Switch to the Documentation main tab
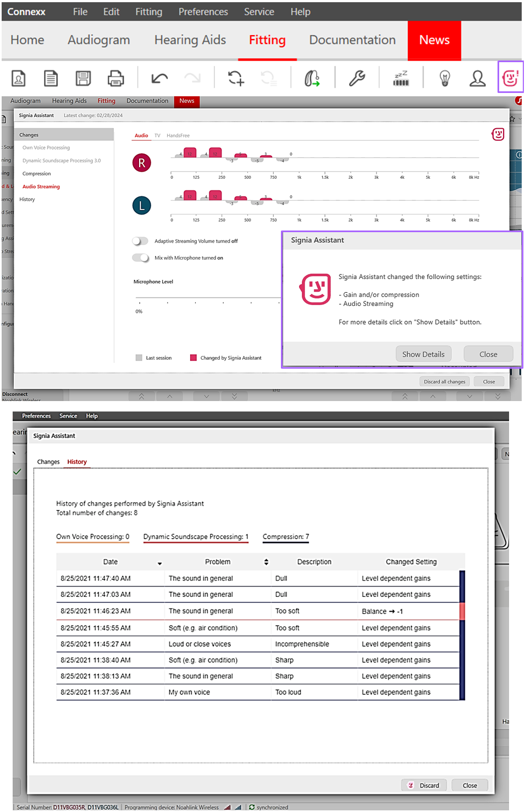Viewport: 525px width, 812px height. coord(352,40)
